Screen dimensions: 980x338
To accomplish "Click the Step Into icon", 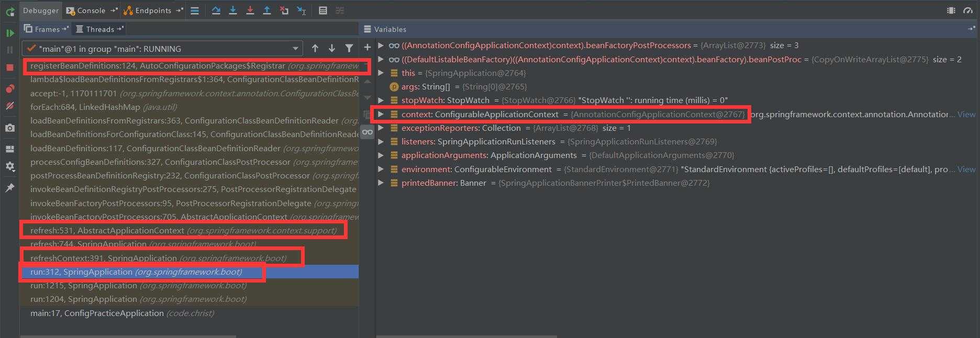I will 233,10.
